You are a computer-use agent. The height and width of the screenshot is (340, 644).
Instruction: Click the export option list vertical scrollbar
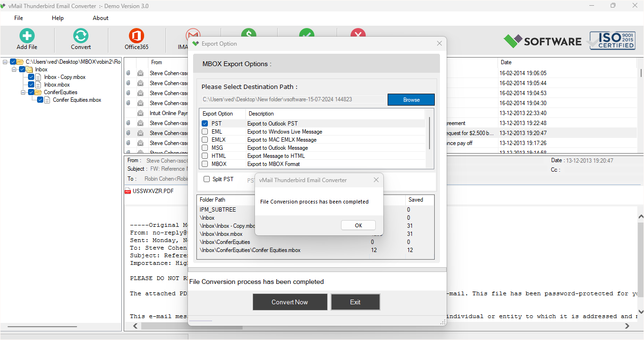pos(429,133)
